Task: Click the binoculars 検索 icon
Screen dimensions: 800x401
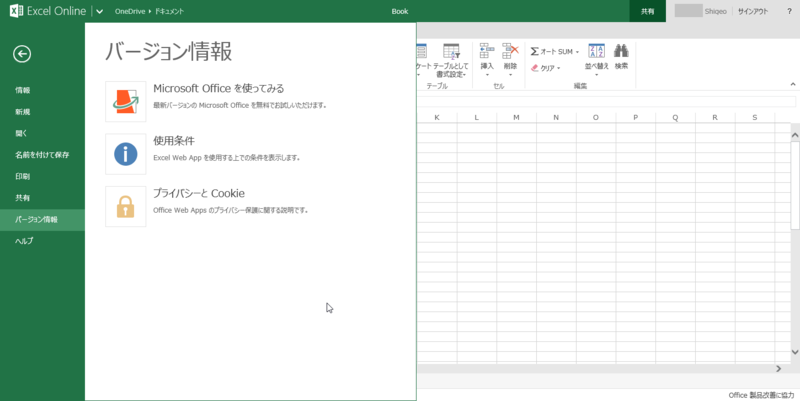Action: (621, 51)
